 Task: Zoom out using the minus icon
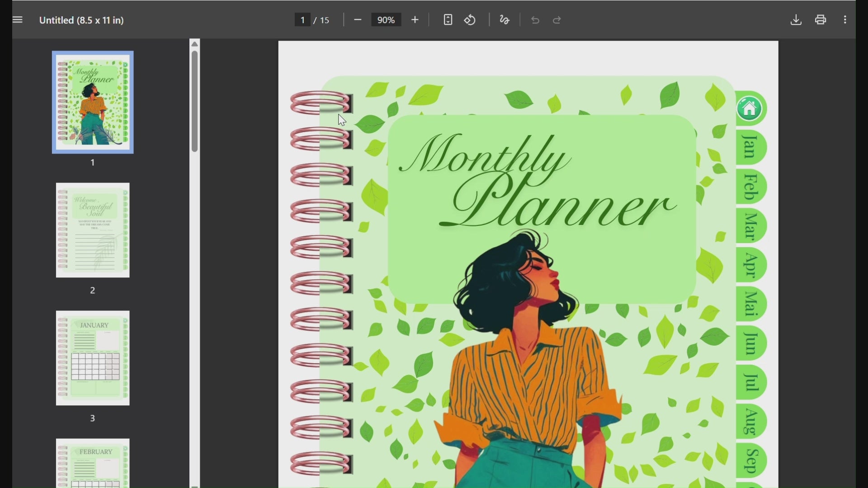click(x=358, y=20)
